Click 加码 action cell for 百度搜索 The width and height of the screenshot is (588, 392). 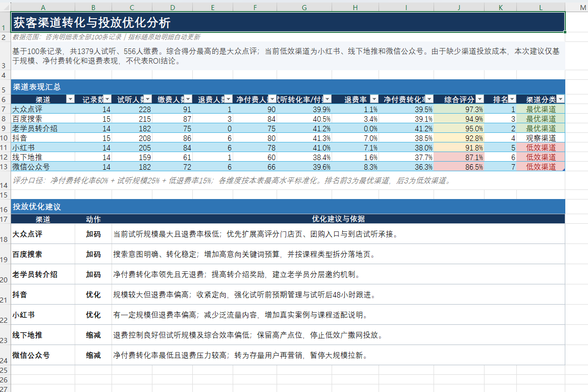click(93, 254)
